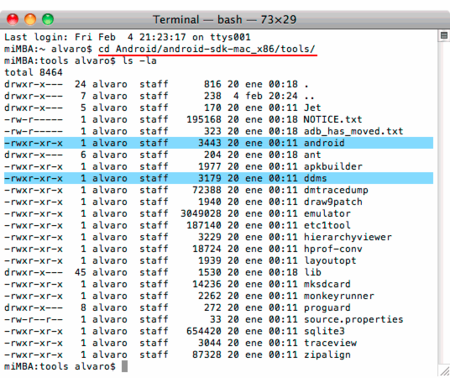Click the vertical scrollbar track
450x378 pixels.
(x=444, y=203)
